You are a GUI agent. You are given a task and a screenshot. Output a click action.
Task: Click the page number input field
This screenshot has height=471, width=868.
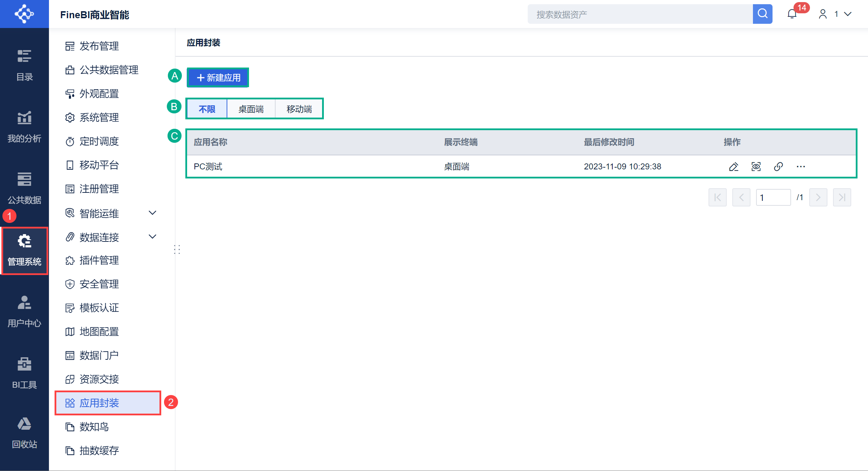[773, 197]
